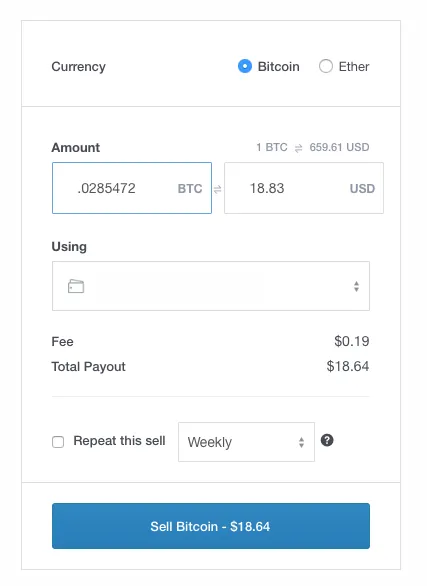Click the Sell Bitcoin - $18.64 button
This screenshot has height=586, width=427.
point(211,526)
